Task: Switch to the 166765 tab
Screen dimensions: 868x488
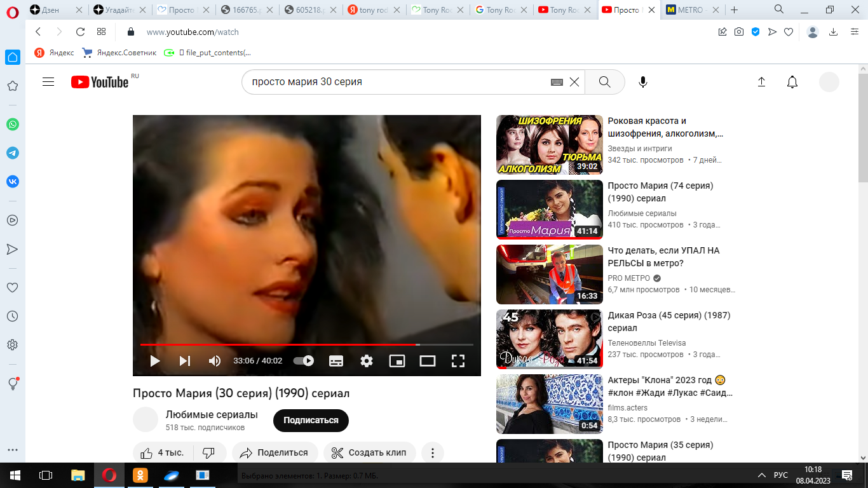Action: [247, 10]
